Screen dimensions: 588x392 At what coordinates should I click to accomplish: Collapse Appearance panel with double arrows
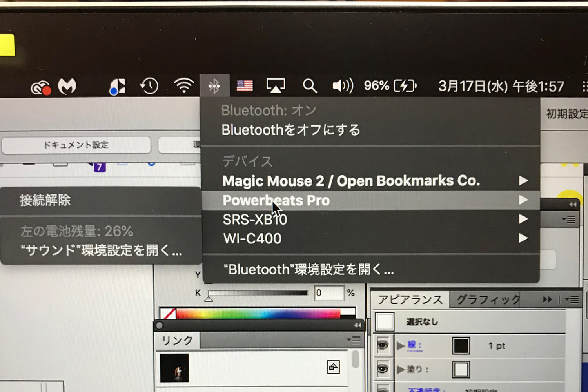(547, 300)
